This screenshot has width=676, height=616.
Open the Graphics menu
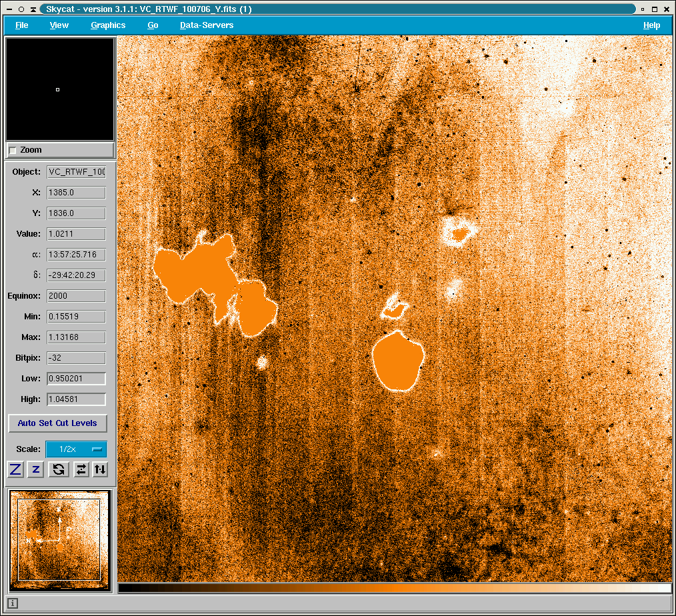point(108,25)
